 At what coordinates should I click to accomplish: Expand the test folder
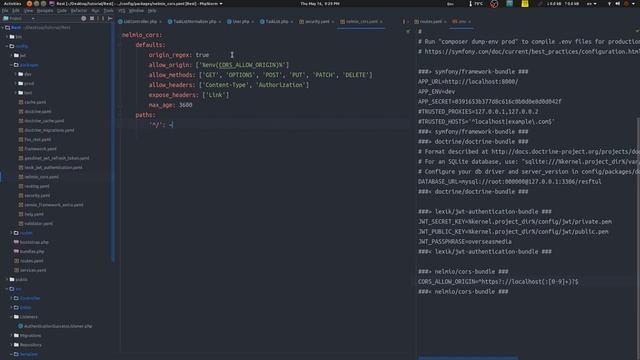[x=16, y=93]
